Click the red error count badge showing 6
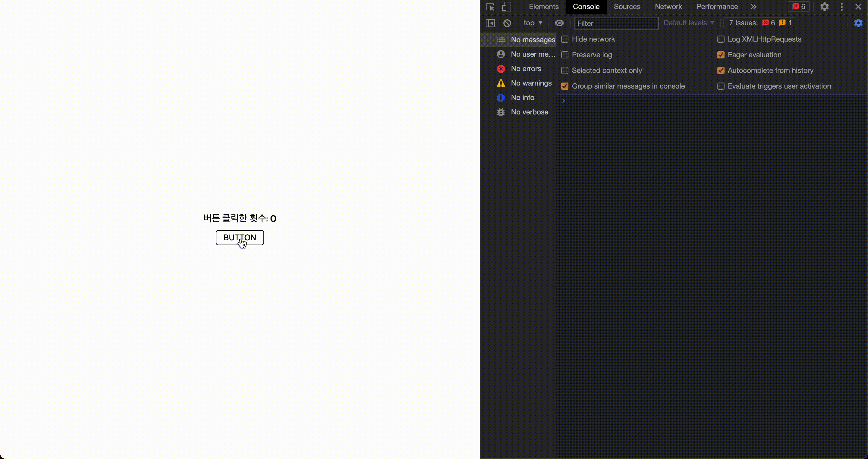This screenshot has width=868, height=459. pyautogui.click(x=799, y=7)
